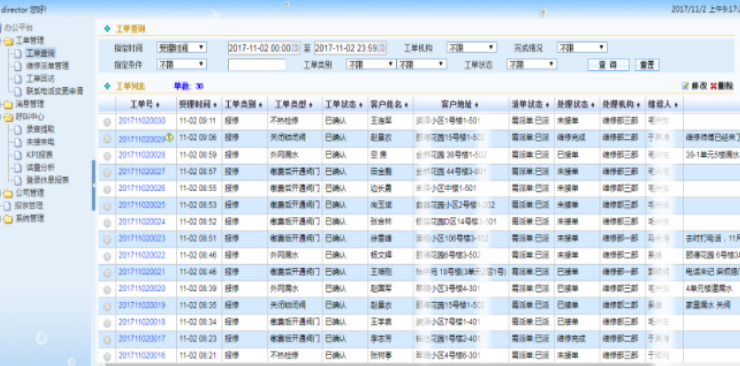Open ticket link 201711020024
This screenshot has height=366, width=740.
coord(142,222)
